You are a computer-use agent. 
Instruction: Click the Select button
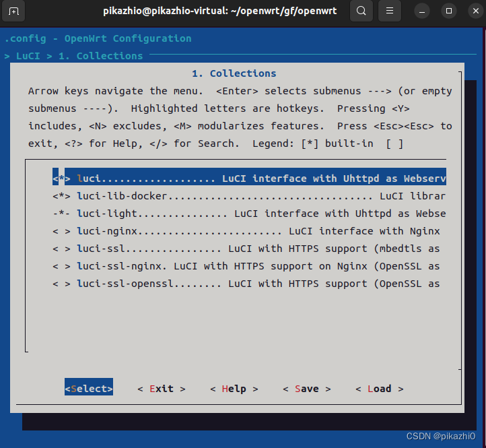[x=89, y=387]
